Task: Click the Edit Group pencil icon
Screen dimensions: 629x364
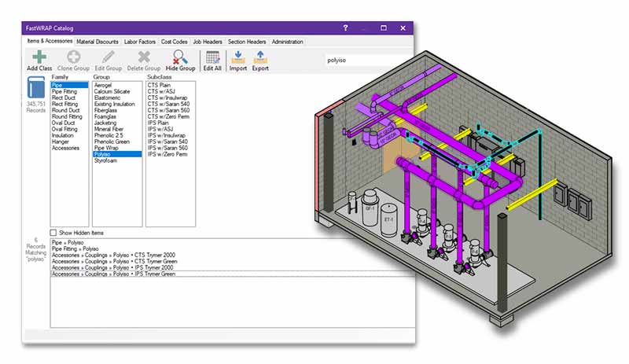Action: point(108,57)
